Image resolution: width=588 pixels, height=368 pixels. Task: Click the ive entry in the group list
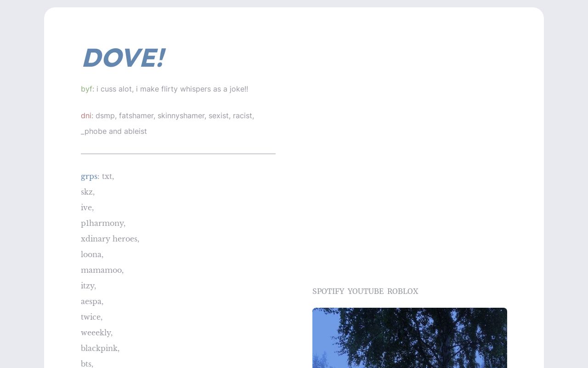[87, 208]
